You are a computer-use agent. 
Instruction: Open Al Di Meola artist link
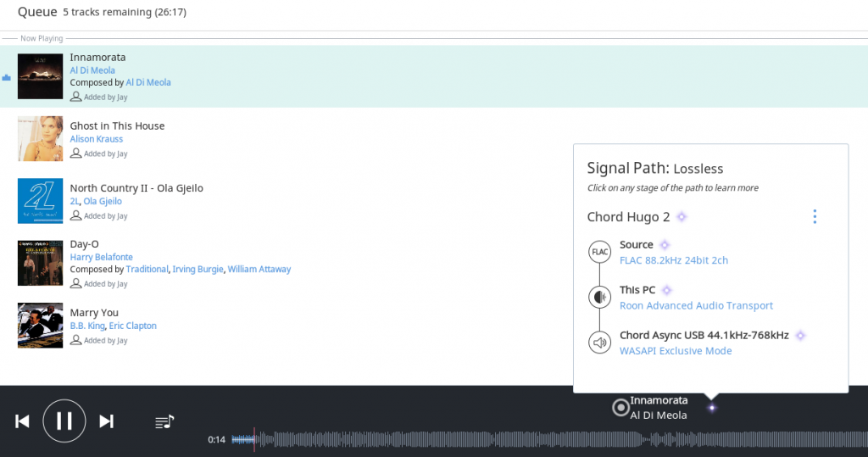point(92,70)
